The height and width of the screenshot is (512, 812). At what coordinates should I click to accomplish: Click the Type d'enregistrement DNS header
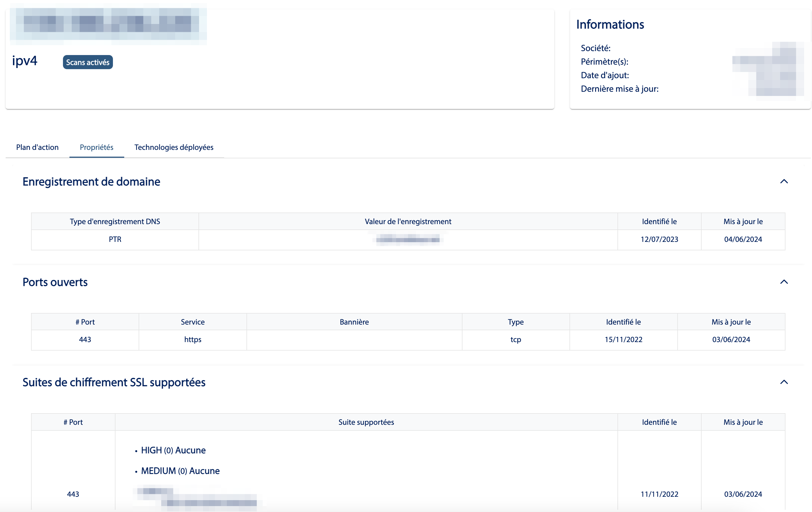coord(115,222)
